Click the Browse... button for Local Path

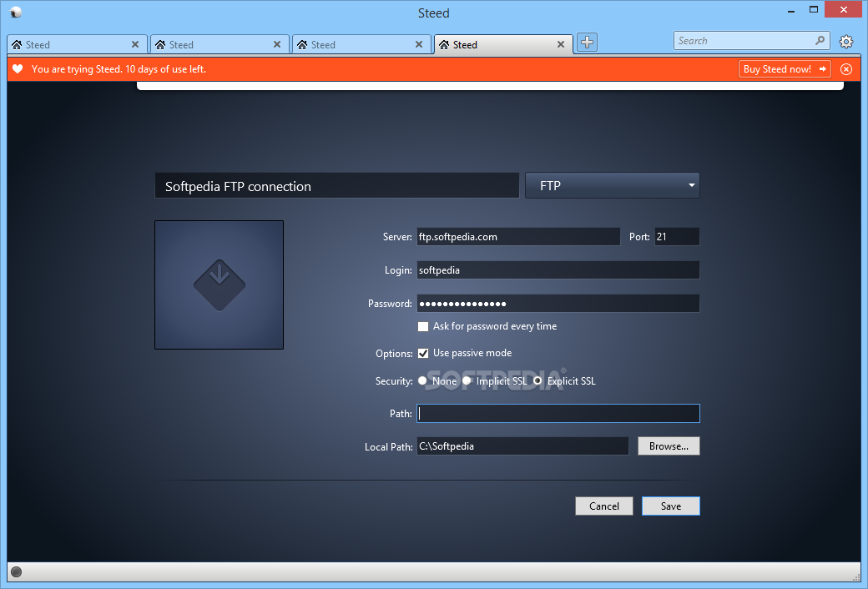[669, 446]
